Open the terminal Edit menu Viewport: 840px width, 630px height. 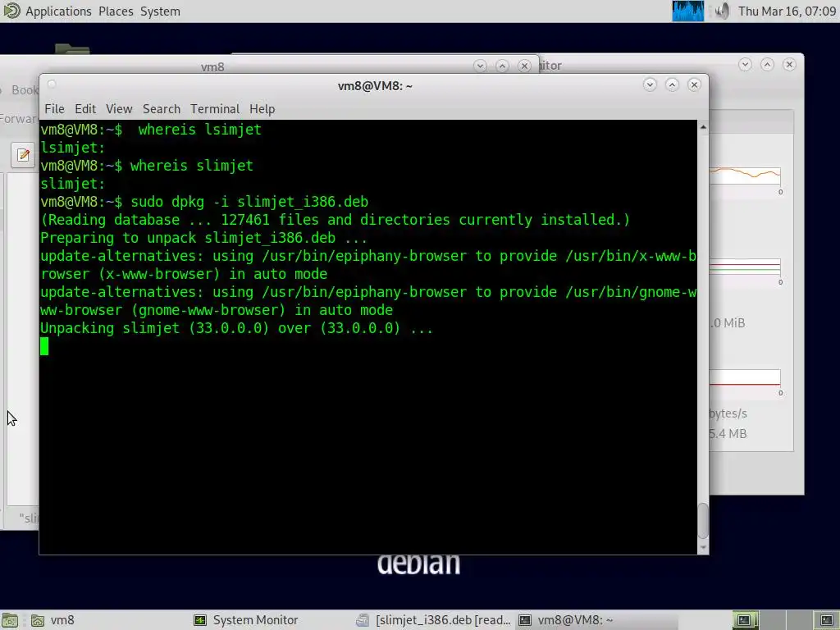(85, 109)
